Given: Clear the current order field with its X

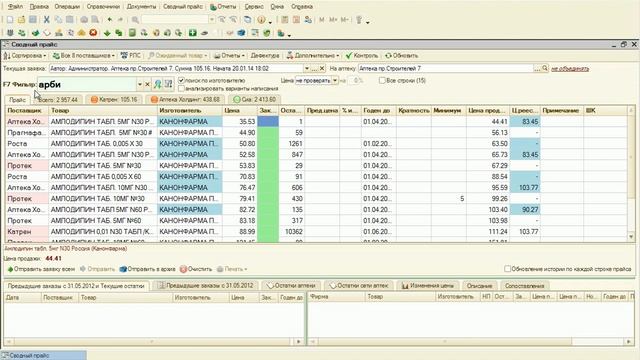Looking at the screenshot, I should click(x=322, y=69).
